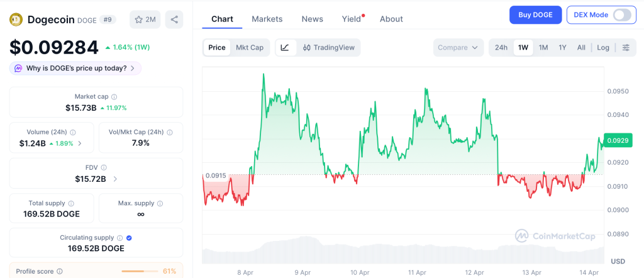Image resolution: width=644 pixels, height=278 pixels.
Task: Click the share icon next to watchlist
Action: click(x=174, y=19)
